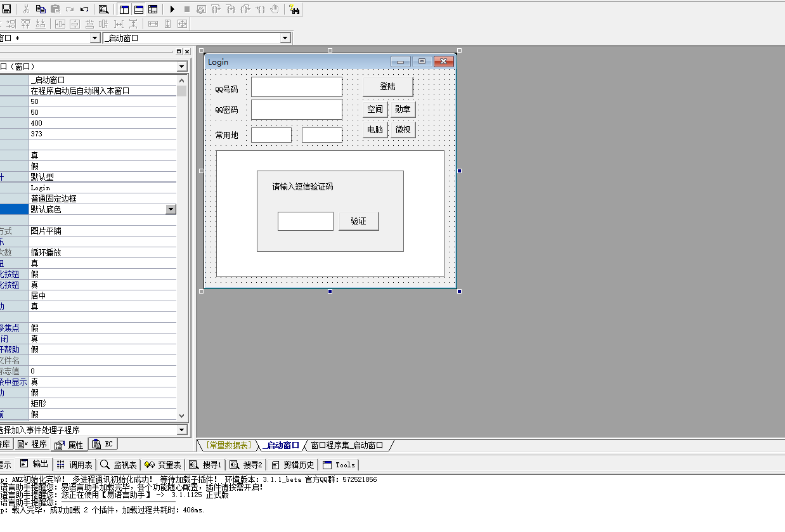Viewport: 785px width, 532px height.
Task: Click the binoculars help search icon
Action: [x=294, y=10]
